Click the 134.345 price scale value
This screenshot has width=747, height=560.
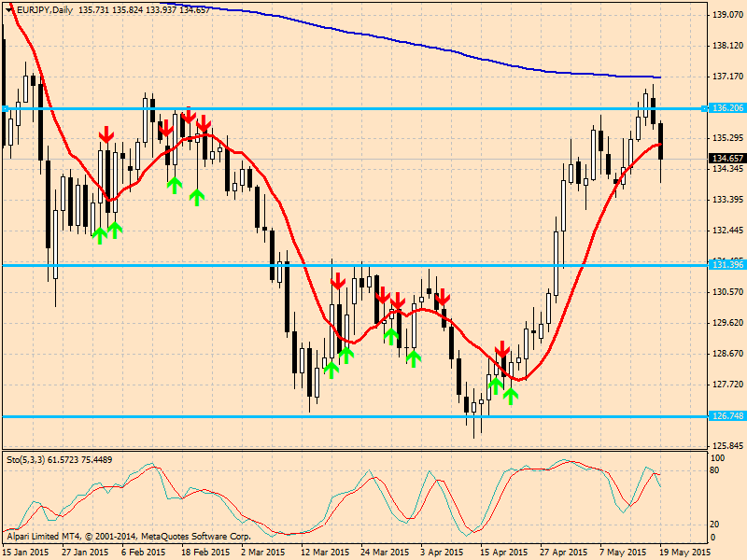click(x=727, y=169)
